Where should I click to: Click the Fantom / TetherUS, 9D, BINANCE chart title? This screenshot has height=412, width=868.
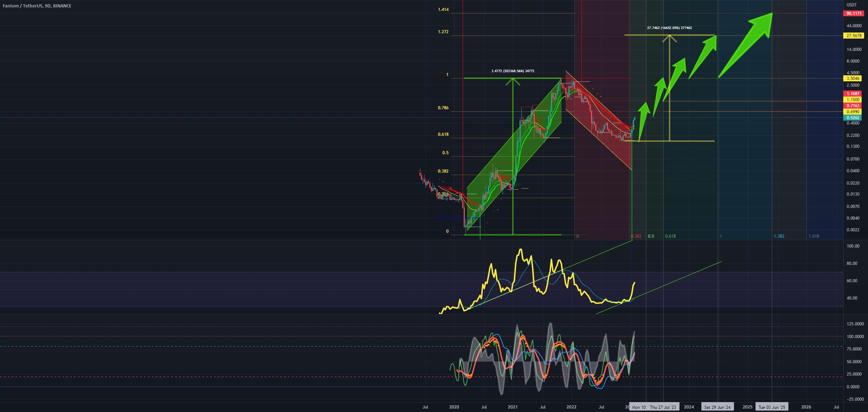(x=37, y=6)
